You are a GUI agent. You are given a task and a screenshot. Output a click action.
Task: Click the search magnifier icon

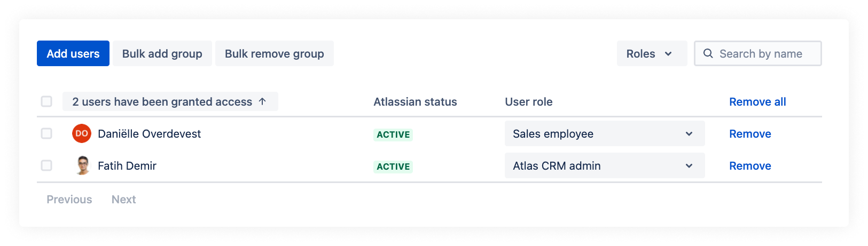pyautogui.click(x=708, y=53)
